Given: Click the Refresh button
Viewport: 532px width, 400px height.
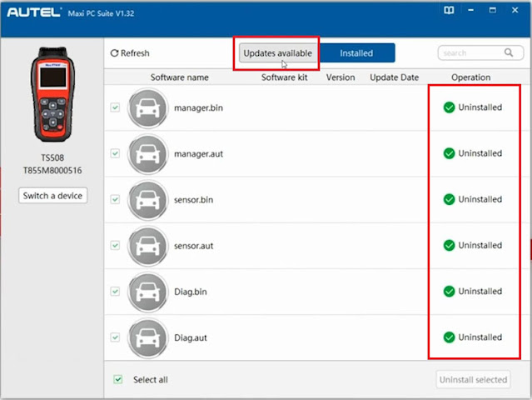Looking at the screenshot, I should coord(130,53).
